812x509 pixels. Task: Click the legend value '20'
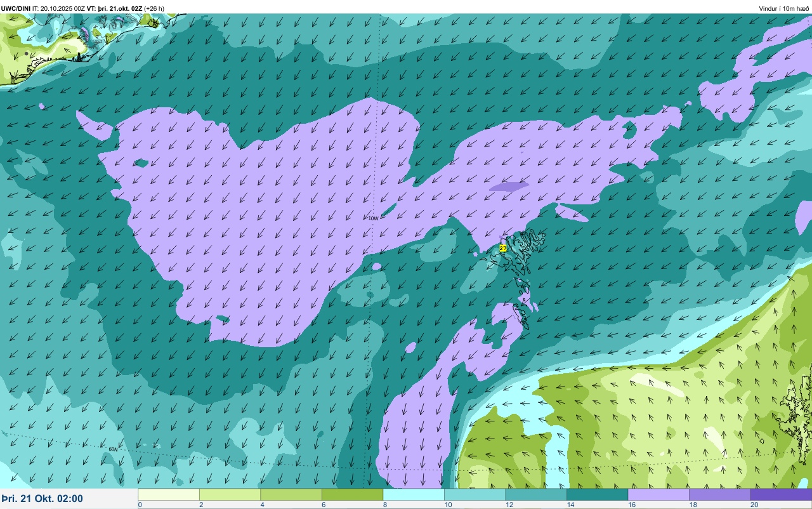[x=754, y=505]
